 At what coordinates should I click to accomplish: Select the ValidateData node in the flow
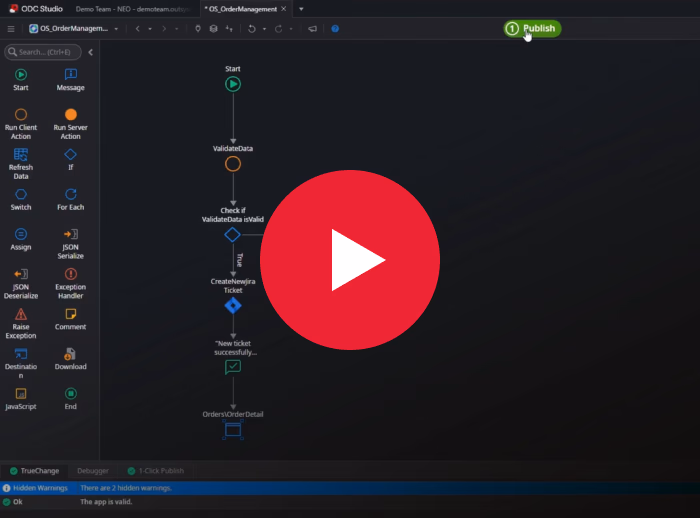[x=233, y=164]
